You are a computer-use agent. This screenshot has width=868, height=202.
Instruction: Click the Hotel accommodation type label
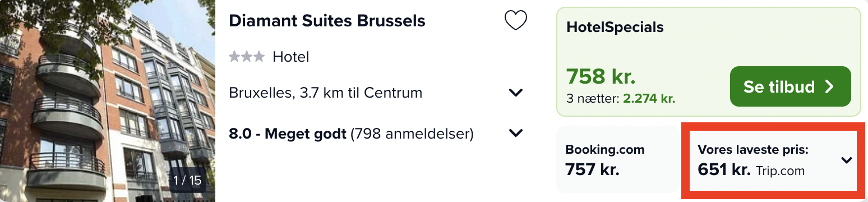coord(291,57)
